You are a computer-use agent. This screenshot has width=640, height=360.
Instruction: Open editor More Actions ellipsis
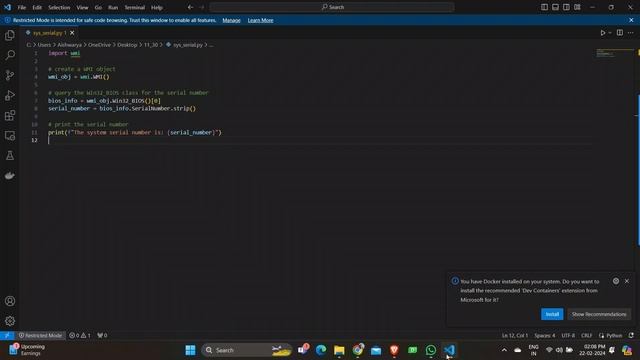click(631, 33)
